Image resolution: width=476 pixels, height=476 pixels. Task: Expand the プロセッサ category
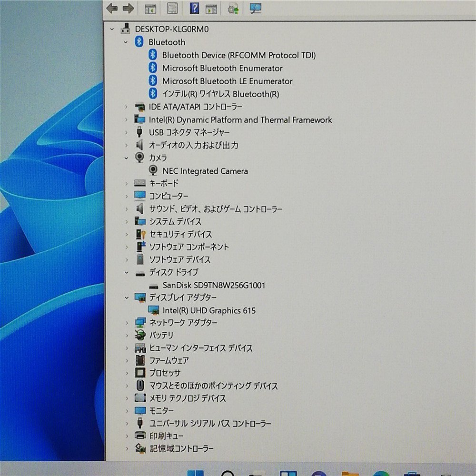tap(127, 373)
